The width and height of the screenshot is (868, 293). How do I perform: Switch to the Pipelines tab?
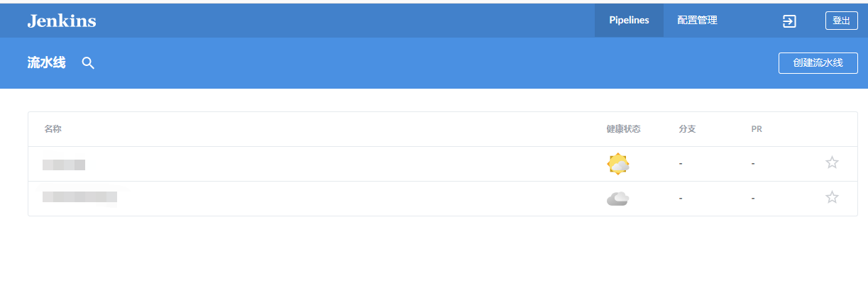629,21
